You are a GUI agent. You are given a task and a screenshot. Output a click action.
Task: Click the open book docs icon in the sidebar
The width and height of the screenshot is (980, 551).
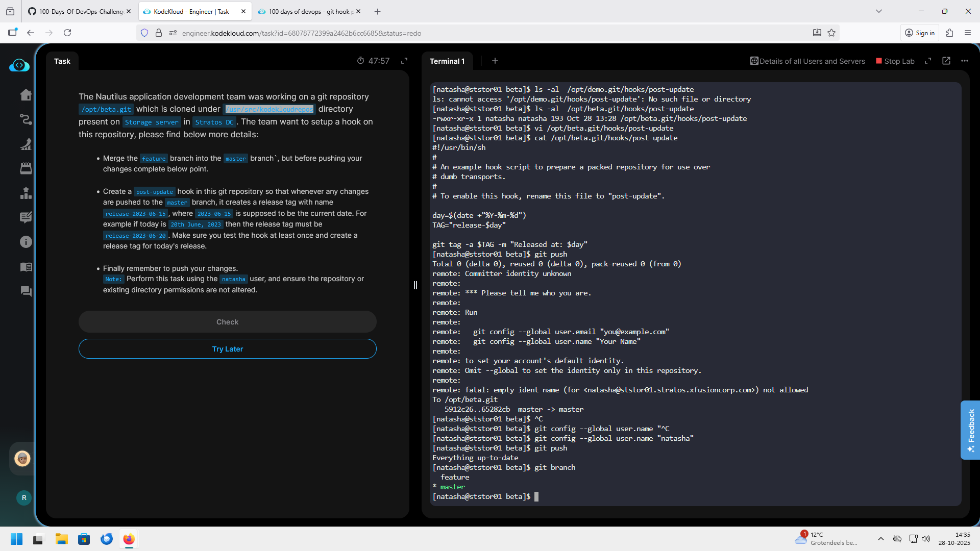[26, 267]
